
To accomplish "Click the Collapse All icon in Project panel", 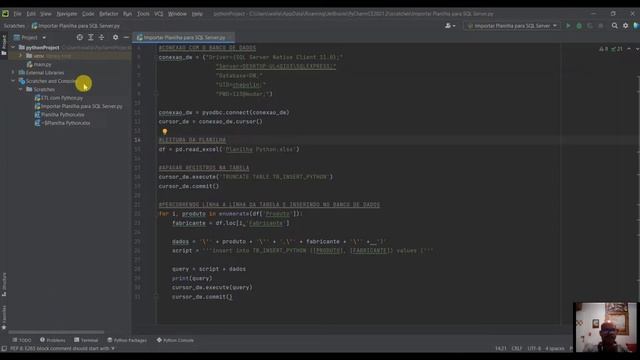I will tap(102, 37).
